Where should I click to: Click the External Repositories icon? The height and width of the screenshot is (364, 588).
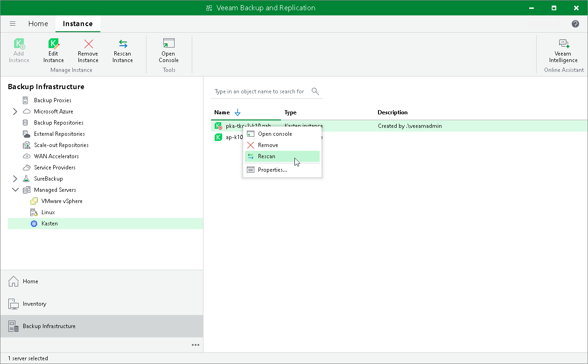(x=27, y=134)
